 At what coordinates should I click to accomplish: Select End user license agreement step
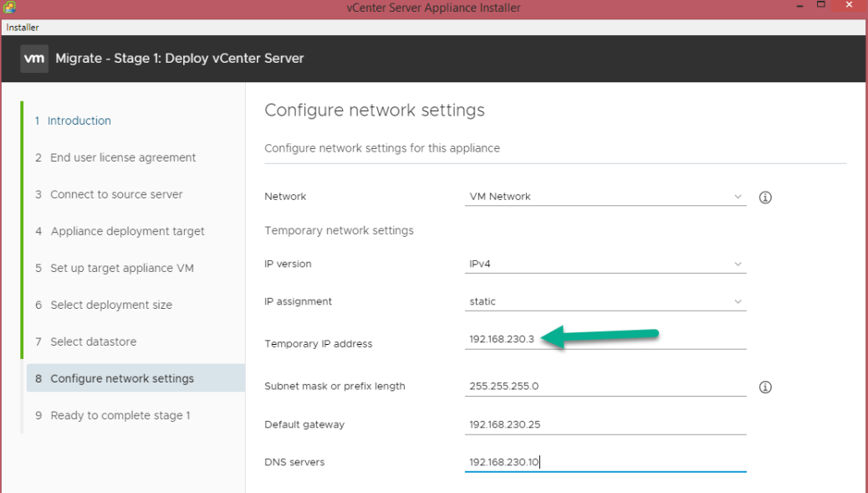(x=123, y=157)
